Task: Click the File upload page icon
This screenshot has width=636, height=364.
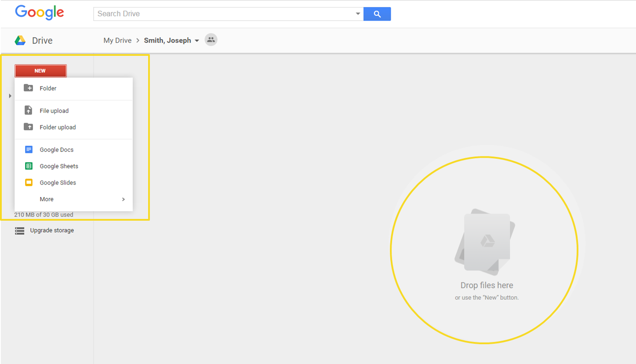Action: pos(29,110)
